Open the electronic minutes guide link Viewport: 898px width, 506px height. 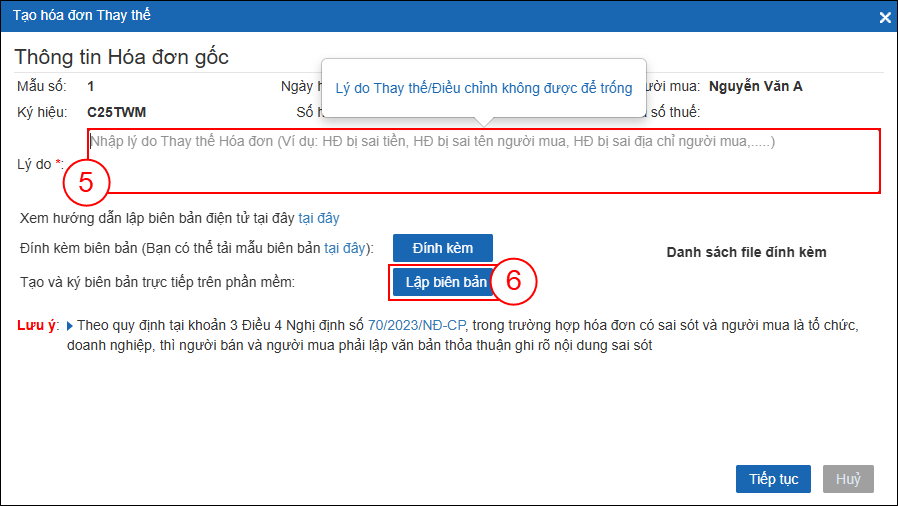click(x=319, y=217)
